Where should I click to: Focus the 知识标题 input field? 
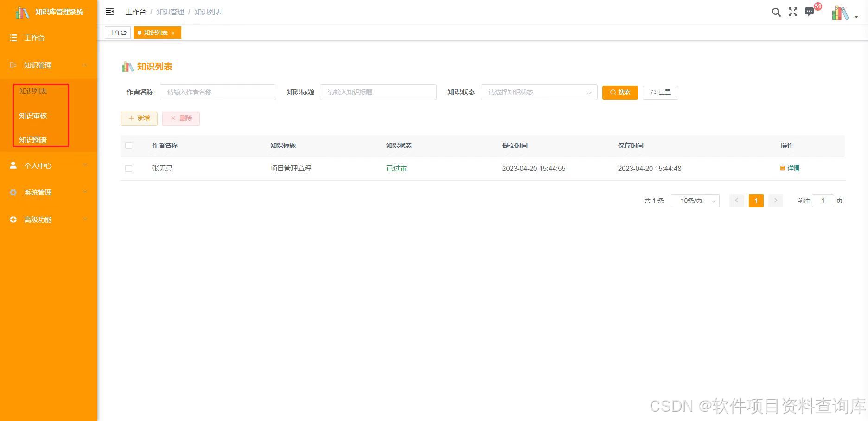pyautogui.click(x=378, y=92)
